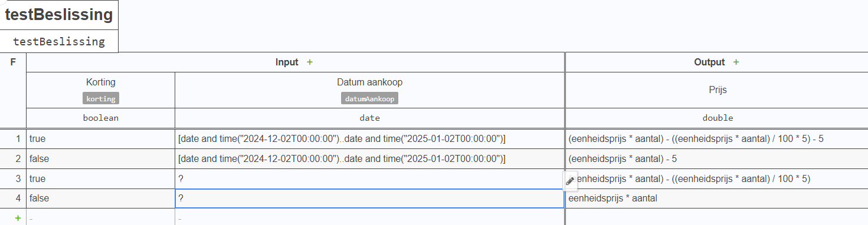Click the datumAankoop variable tag
This screenshot has width=868, height=225.
coord(369,98)
